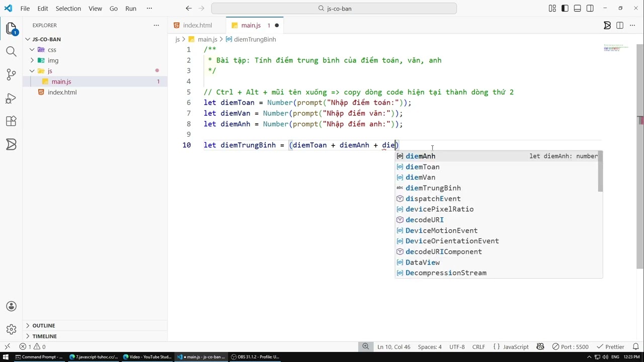This screenshot has width=644, height=362.
Task: Click Prettier status bar item
Action: click(610, 346)
